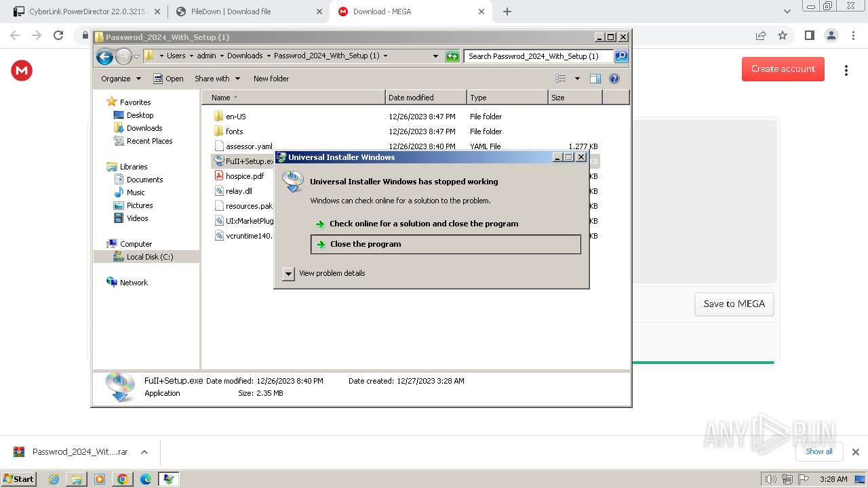Click the green refresh icon in address bar
The width and height of the screenshot is (868, 488).
pos(452,56)
